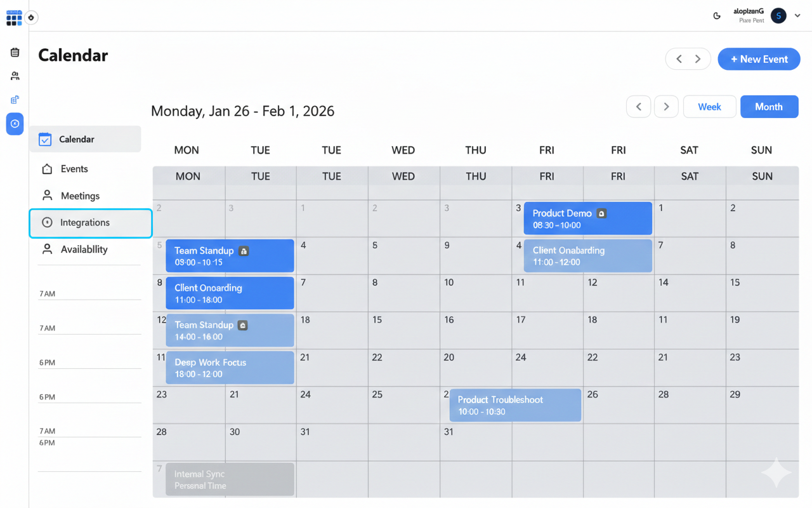The image size is (812, 508).
Task: Switch to Month view
Action: pos(769,107)
